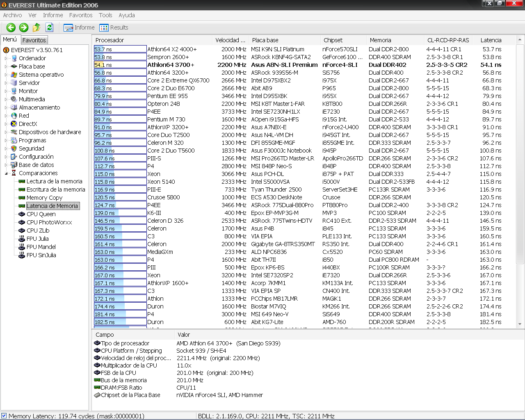Open the Memory Copy benchmark

(x=45, y=198)
